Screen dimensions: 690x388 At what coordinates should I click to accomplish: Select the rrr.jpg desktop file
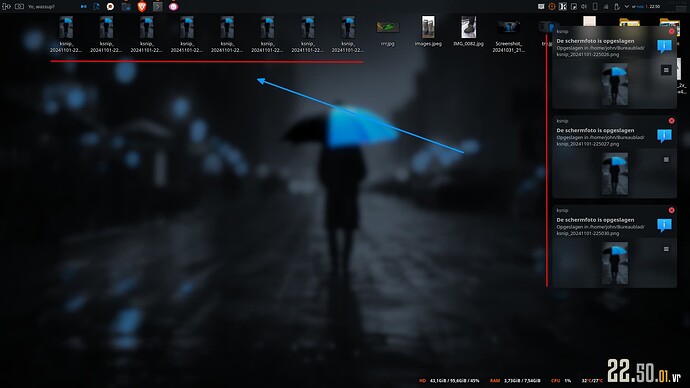388,32
